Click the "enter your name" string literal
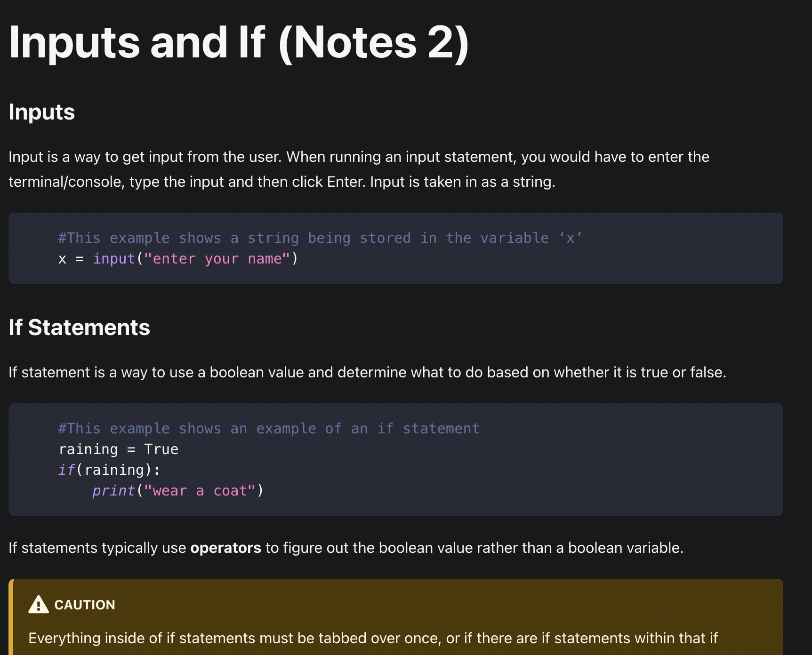This screenshot has width=812, height=655. tap(217, 259)
